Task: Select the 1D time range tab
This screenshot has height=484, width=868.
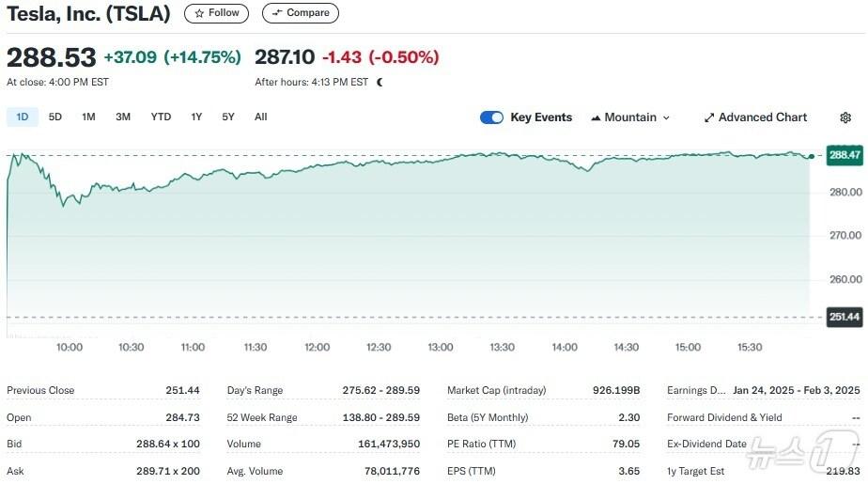Action: (23, 117)
